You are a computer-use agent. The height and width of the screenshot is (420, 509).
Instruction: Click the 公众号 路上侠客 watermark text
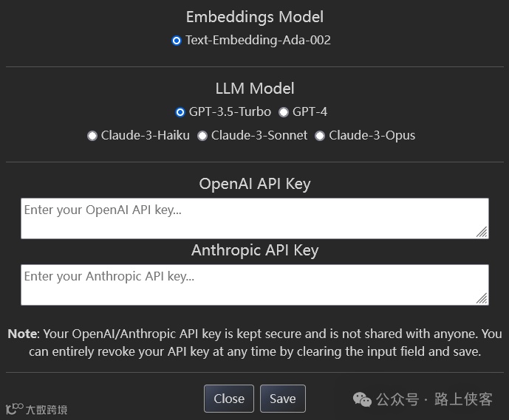[434, 399]
